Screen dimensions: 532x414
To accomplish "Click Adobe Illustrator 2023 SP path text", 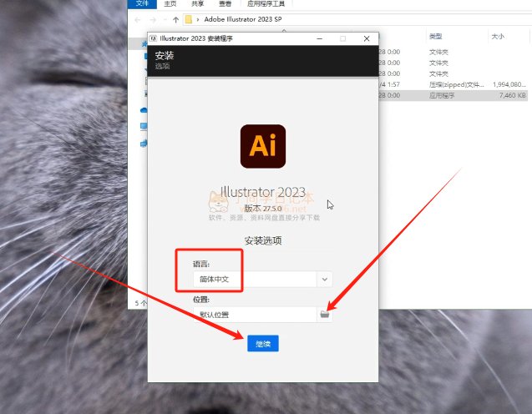I will [242, 19].
